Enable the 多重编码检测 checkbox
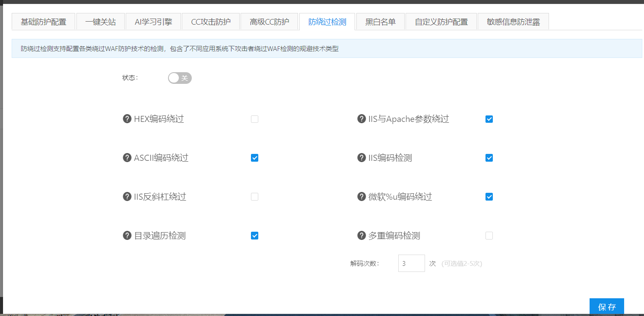The width and height of the screenshot is (644, 316). 489,236
